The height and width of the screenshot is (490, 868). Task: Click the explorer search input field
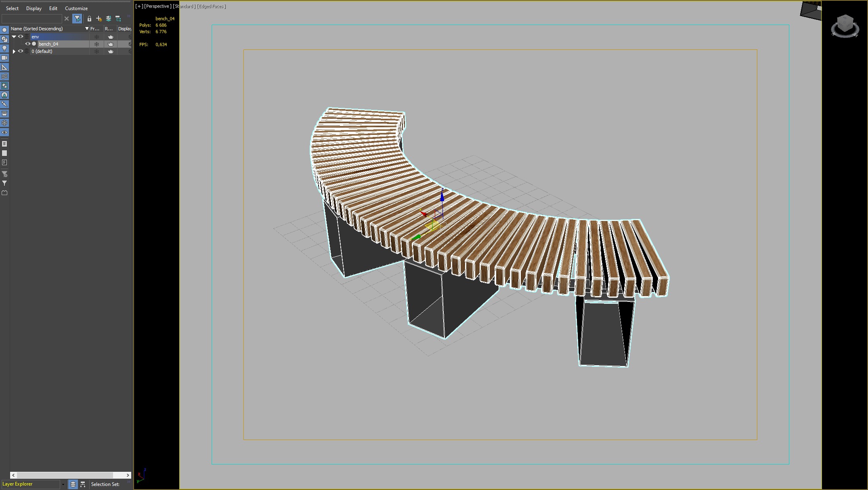pyautogui.click(x=31, y=19)
